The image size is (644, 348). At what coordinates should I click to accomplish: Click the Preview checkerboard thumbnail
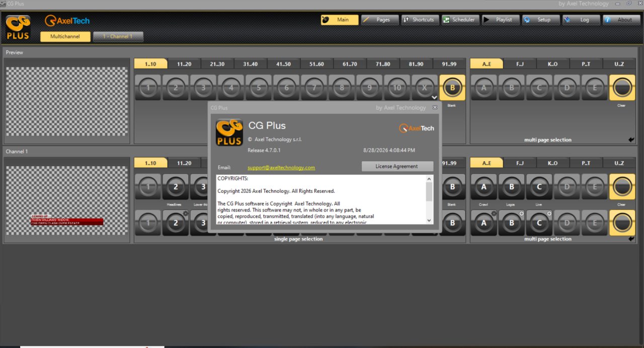(67, 101)
